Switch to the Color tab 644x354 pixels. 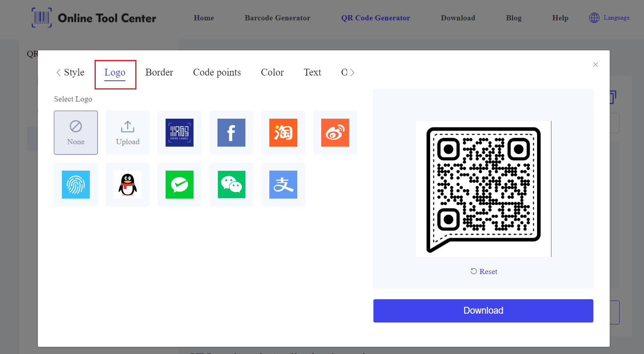(x=272, y=72)
